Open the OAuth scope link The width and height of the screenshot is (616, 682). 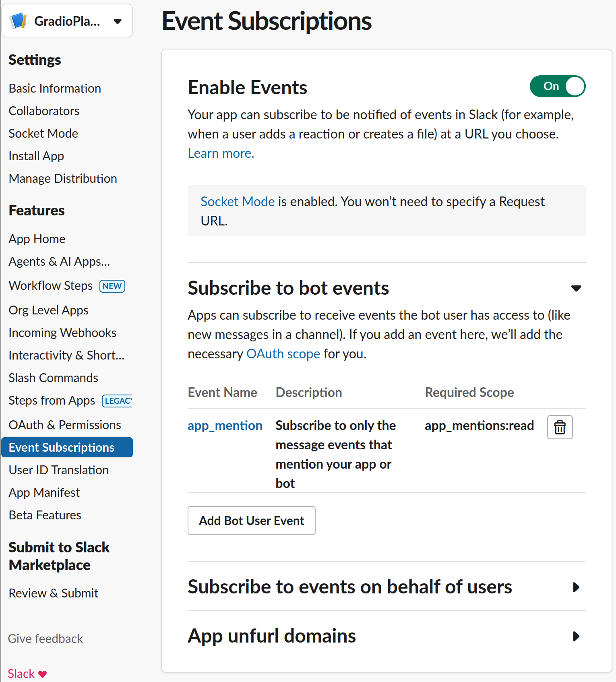(283, 354)
